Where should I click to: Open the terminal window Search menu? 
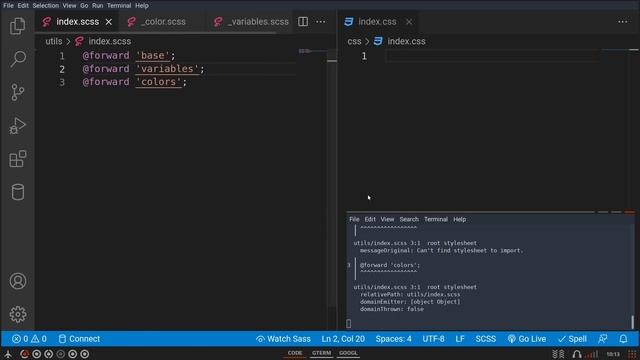[409, 219]
